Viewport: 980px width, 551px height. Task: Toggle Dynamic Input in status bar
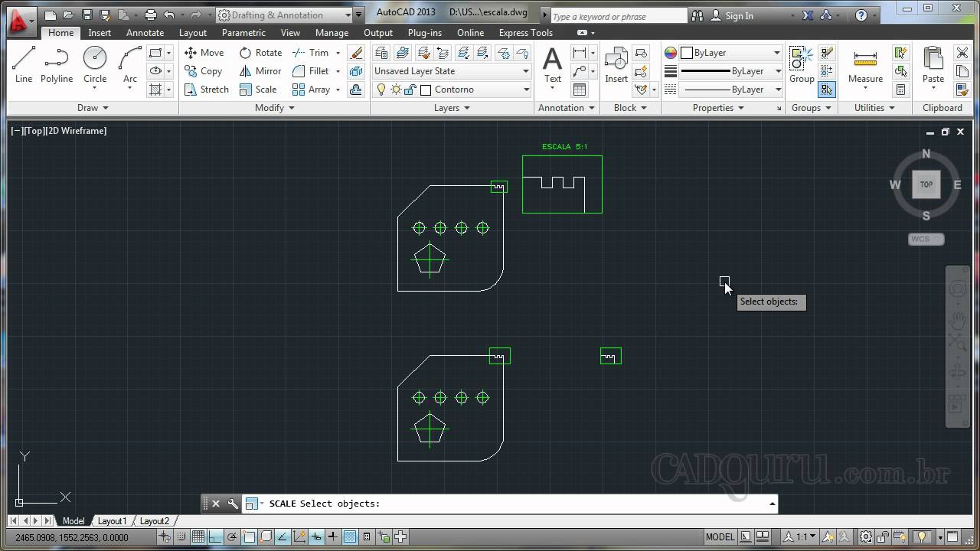coord(316,537)
